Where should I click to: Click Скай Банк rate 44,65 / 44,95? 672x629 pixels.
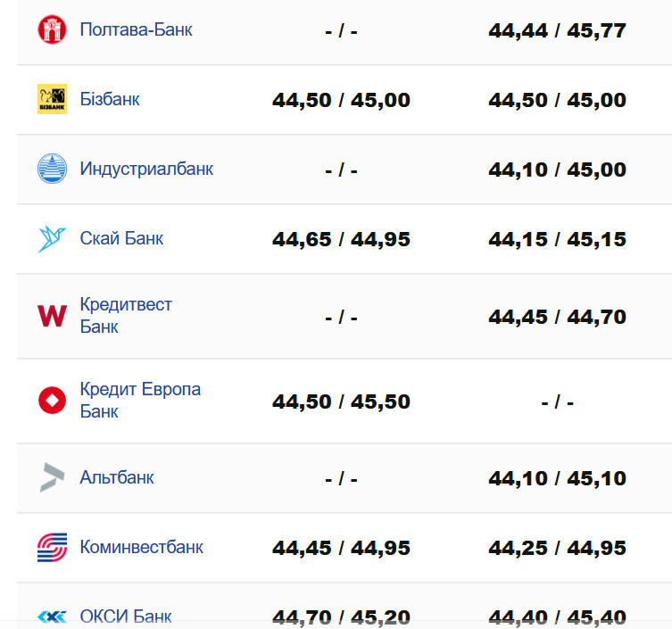341,239
